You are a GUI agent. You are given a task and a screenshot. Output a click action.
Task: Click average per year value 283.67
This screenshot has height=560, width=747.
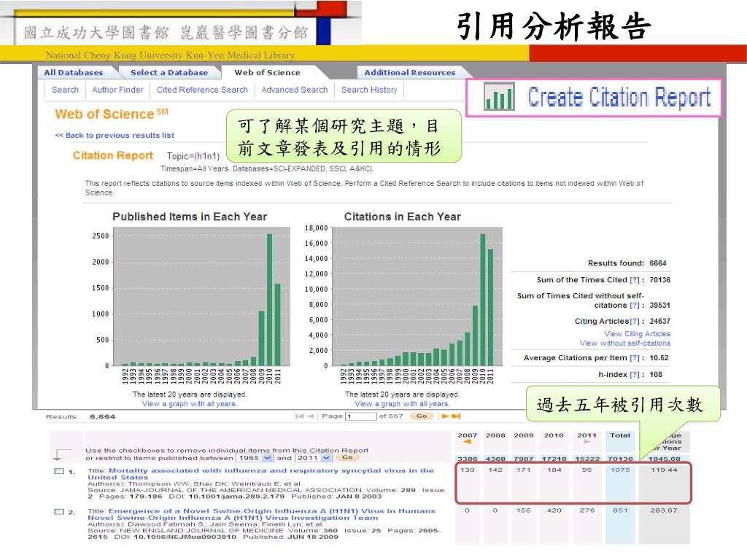tap(664, 510)
